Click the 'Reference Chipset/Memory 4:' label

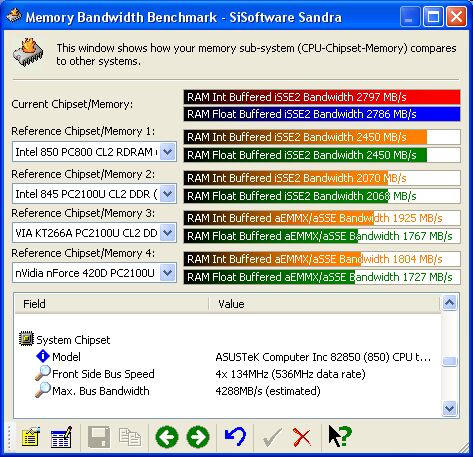[83, 253]
